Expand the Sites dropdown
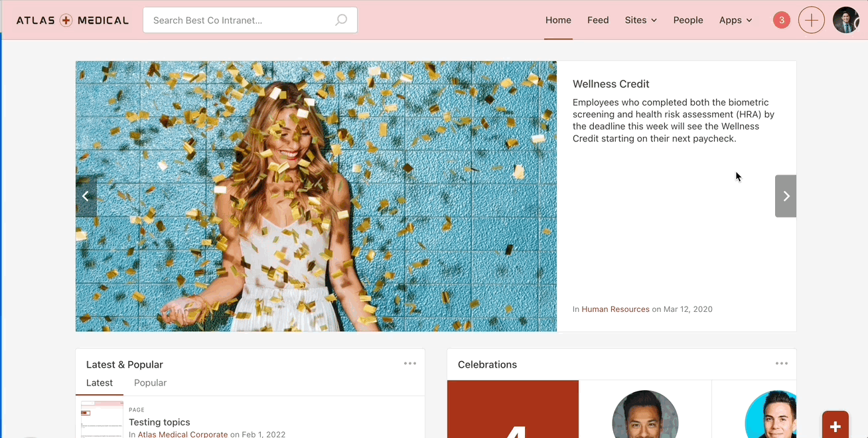Viewport: 868px width, 438px height. click(640, 21)
